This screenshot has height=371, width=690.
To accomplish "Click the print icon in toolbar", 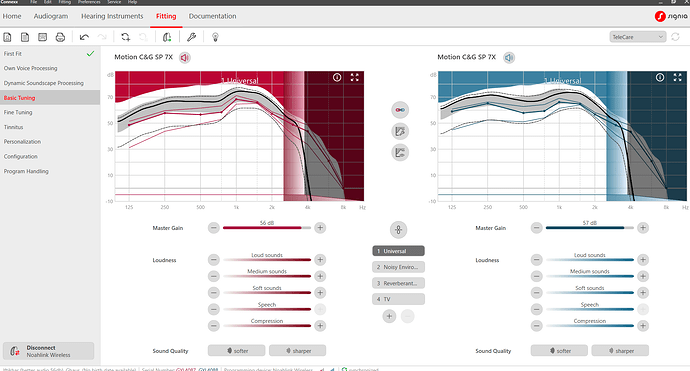I will click(60, 37).
